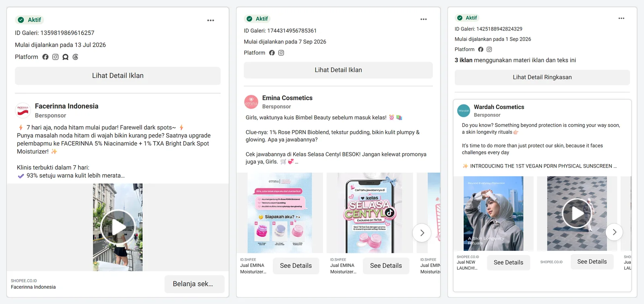Click Bersponsor label under Wardah Cosmetics
This screenshot has width=644, height=304.
(487, 115)
